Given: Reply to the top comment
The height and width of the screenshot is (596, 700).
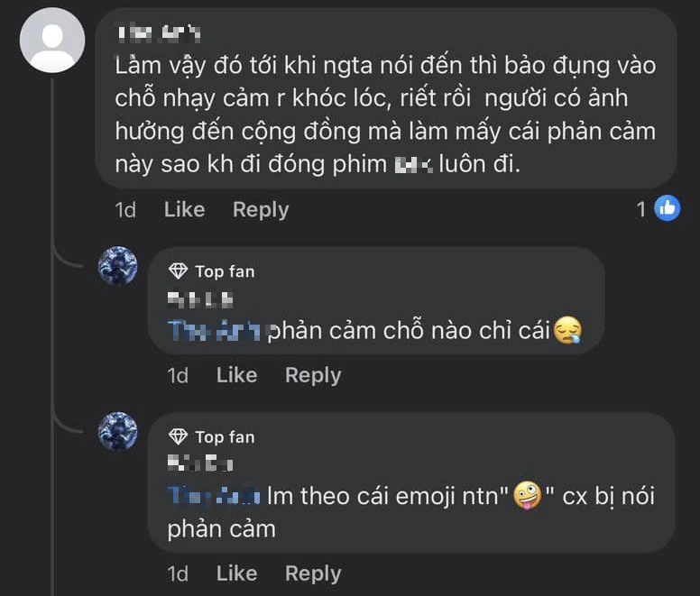Looking at the screenshot, I should pos(261,209).
